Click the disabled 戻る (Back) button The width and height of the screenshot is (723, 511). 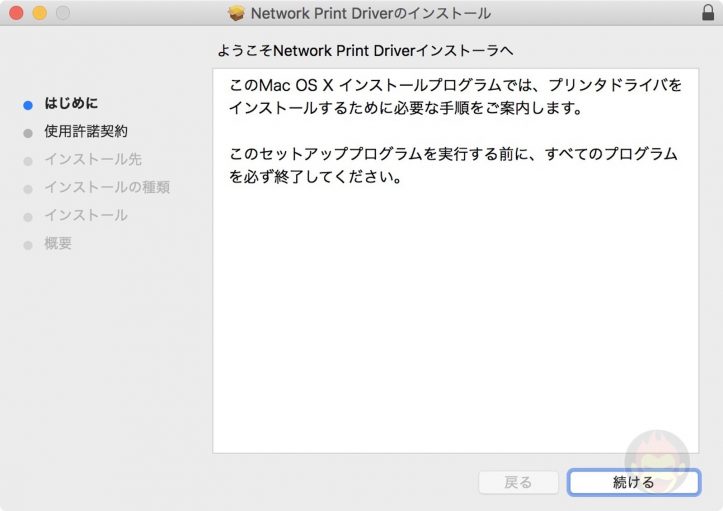(x=518, y=482)
